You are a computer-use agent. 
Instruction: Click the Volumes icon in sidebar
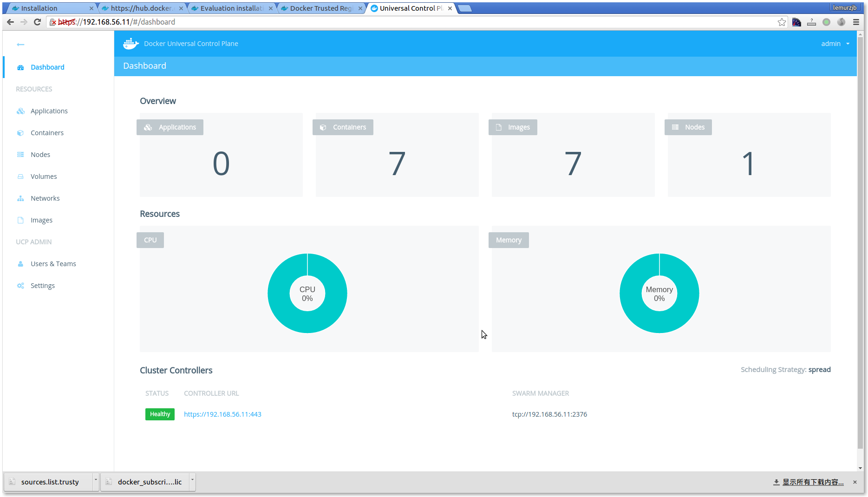(20, 177)
